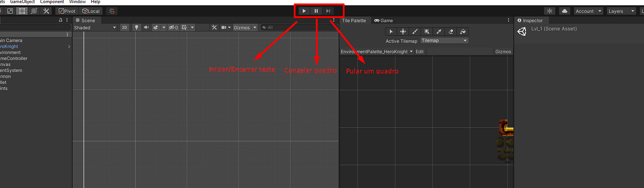This screenshot has height=188, width=644.
Task: Choose the tile Picker eyedropper tool
Action: pyautogui.click(x=439, y=31)
